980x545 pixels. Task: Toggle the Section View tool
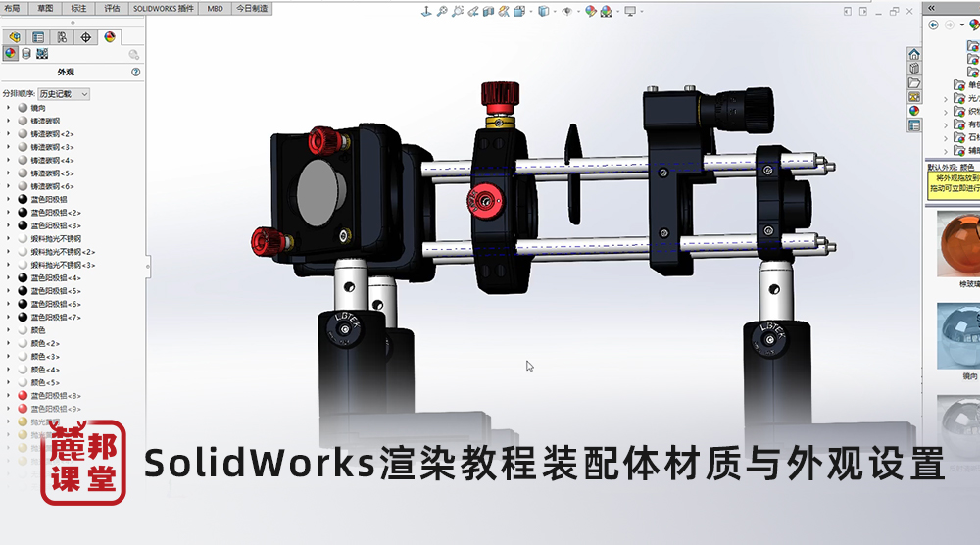488,11
